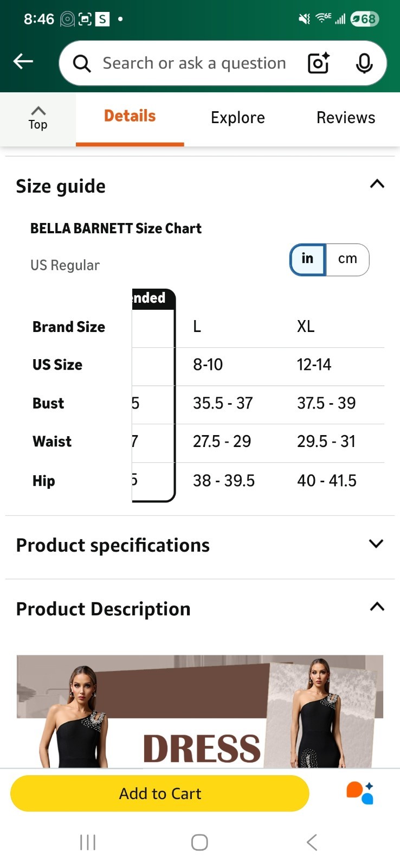Collapse the Product Description section
Viewport: 400px width, 868px height.
[377, 607]
